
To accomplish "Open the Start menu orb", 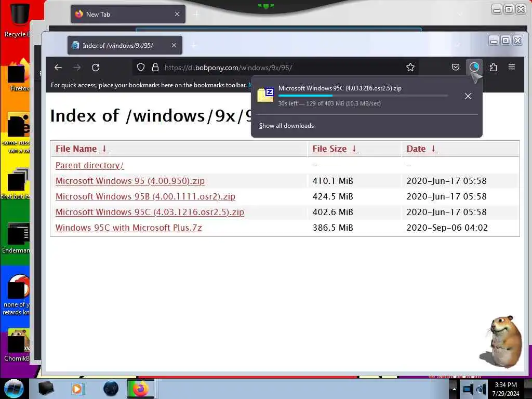I will [x=14, y=389].
